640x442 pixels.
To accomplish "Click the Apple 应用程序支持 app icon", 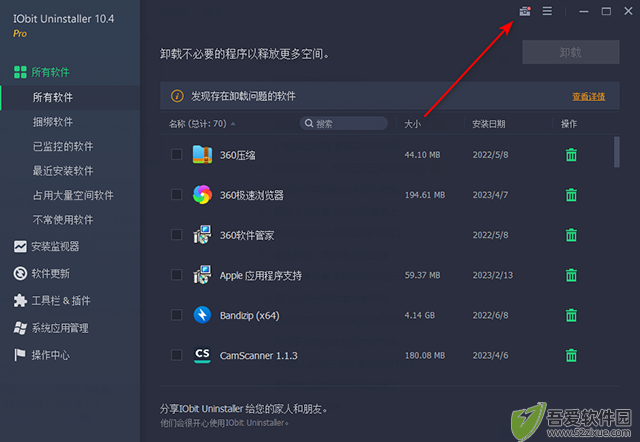I will pyautogui.click(x=202, y=275).
